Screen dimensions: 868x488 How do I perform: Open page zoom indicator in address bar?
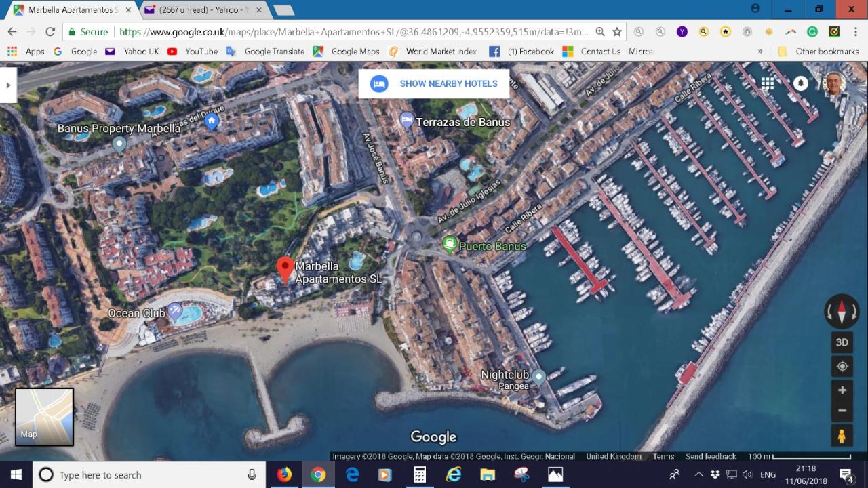point(600,32)
